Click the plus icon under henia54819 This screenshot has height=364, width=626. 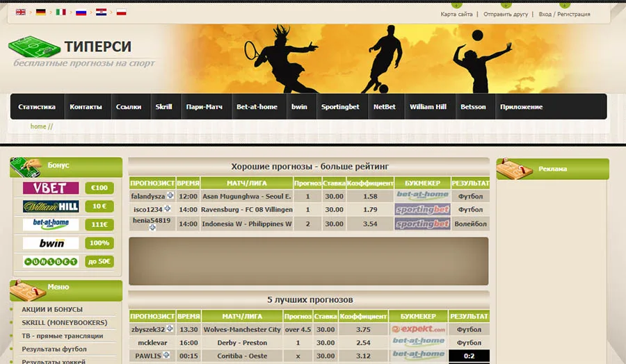coord(152,227)
